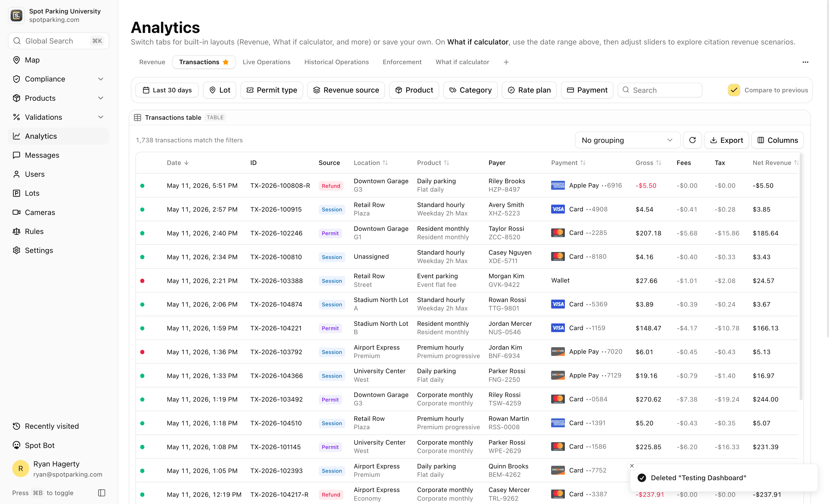Sort by the Payment column
829x504 pixels.
coord(583,163)
